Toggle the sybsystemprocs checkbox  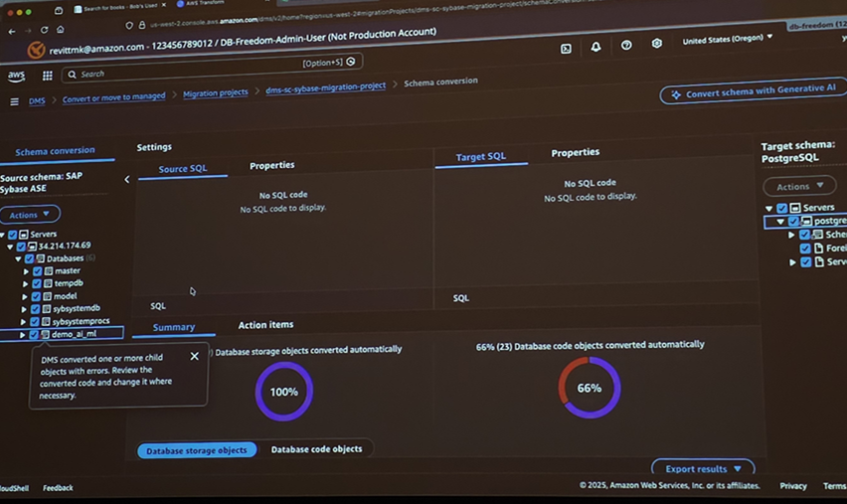point(35,321)
